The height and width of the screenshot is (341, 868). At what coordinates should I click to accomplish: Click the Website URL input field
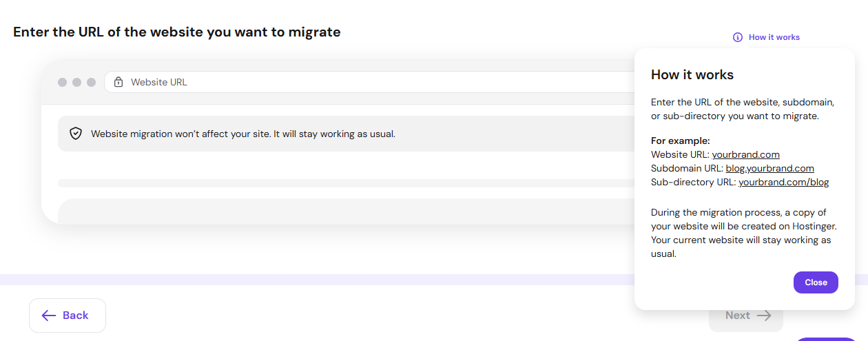tap(369, 82)
